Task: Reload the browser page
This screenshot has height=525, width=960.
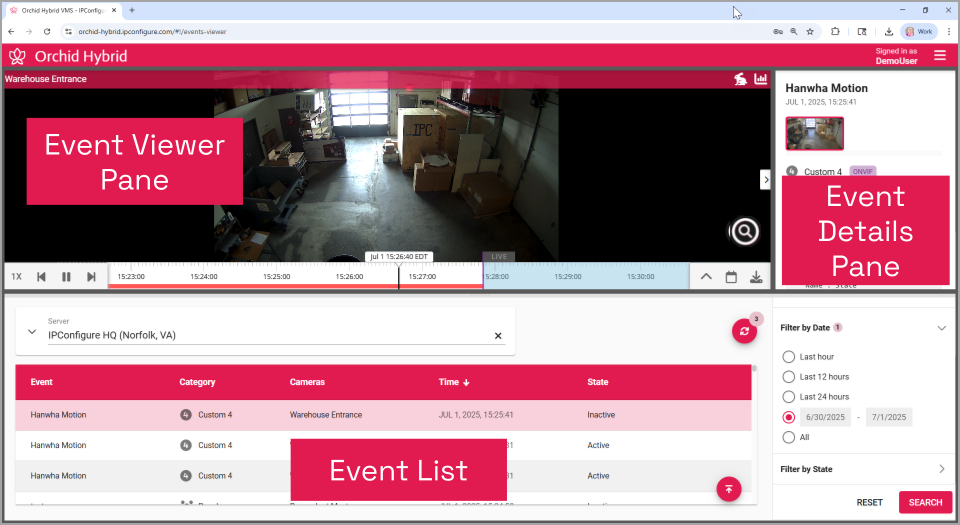Action: [x=47, y=31]
